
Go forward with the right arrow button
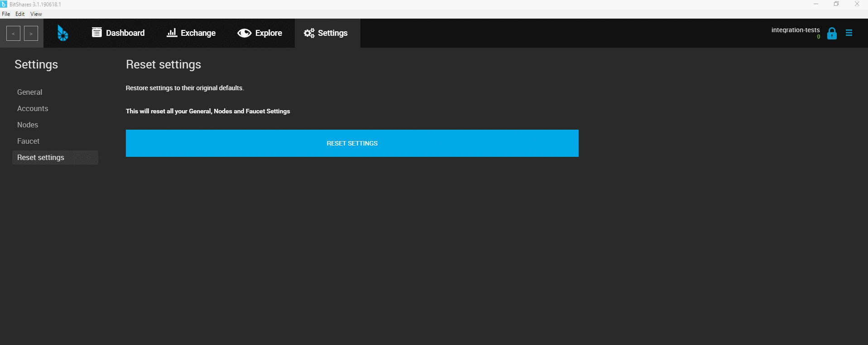click(x=31, y=34)
